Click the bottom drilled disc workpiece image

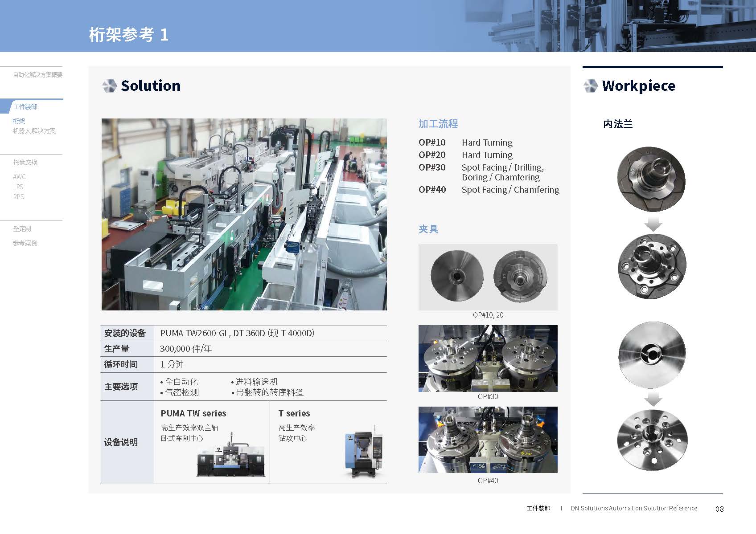coord(652,440)
